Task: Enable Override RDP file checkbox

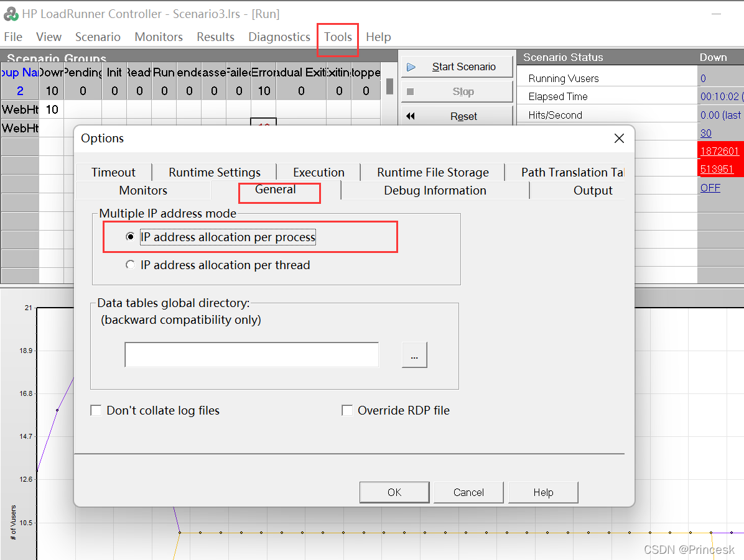Action: click(x=347, y=411)
